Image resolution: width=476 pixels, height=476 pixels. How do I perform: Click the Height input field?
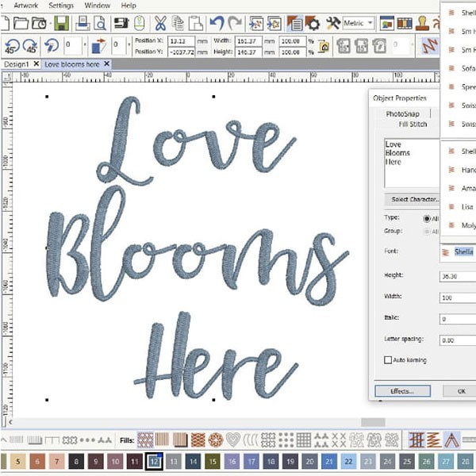pyautogui.click(x=458, y=275)
